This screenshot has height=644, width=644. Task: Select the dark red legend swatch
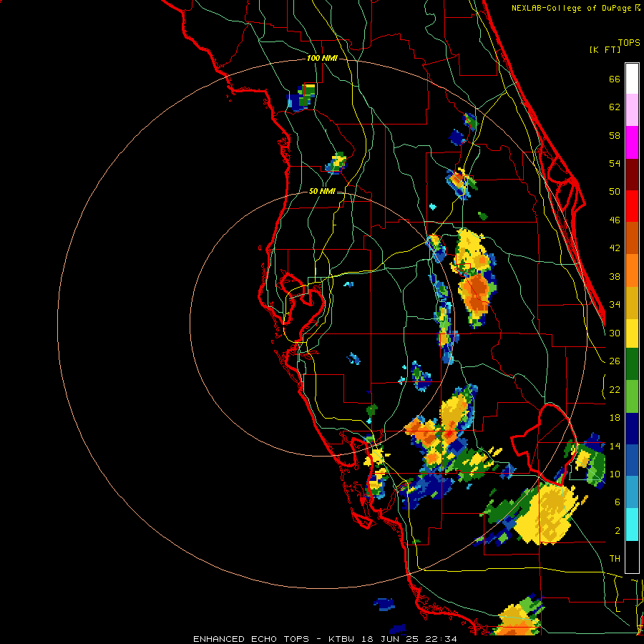pyautogui.click(x=632, y=175)
